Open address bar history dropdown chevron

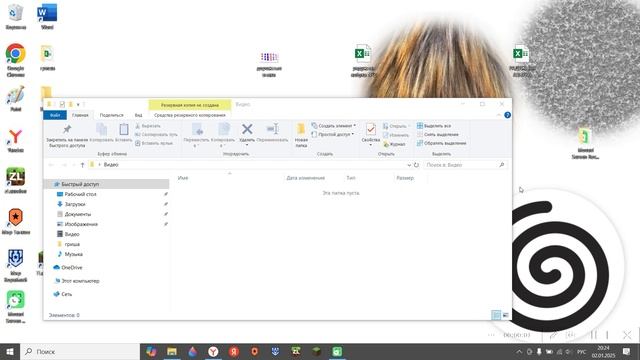[x=409, y=165]
